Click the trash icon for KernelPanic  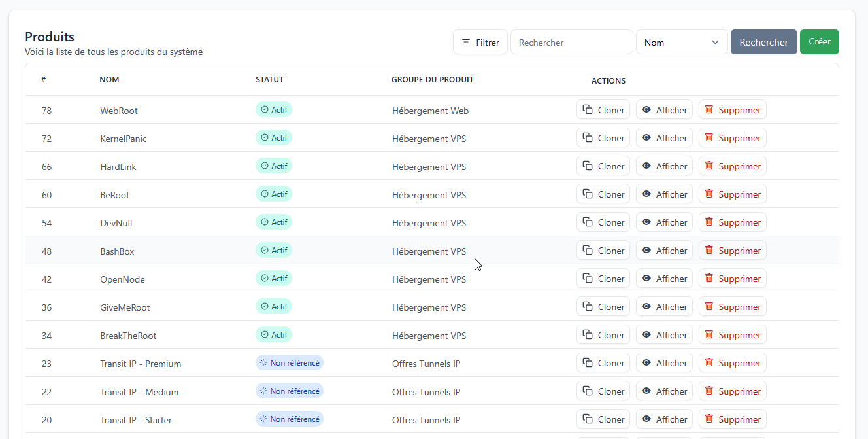tap(709, 138)
